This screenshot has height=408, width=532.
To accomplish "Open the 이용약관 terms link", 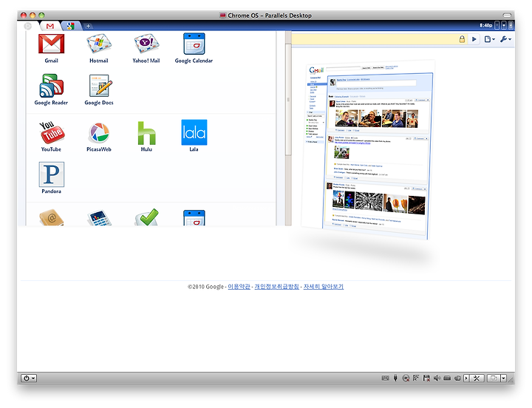I will [239, 287].
